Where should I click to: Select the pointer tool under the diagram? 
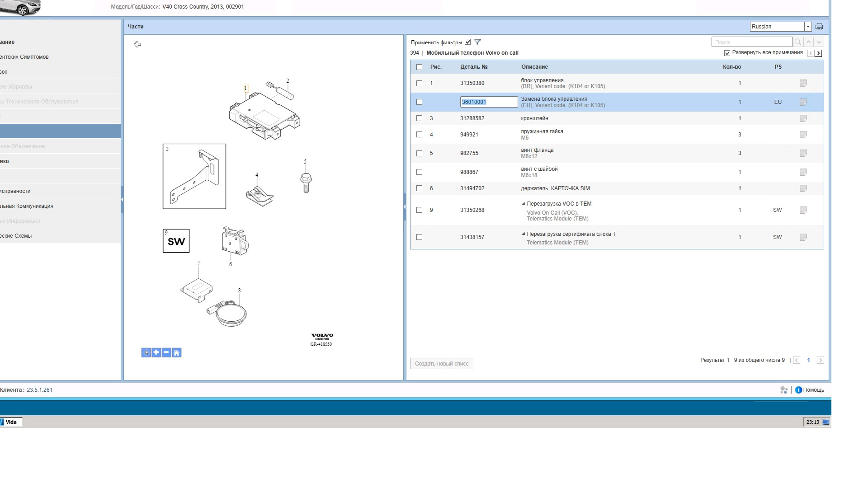[146, 352]
